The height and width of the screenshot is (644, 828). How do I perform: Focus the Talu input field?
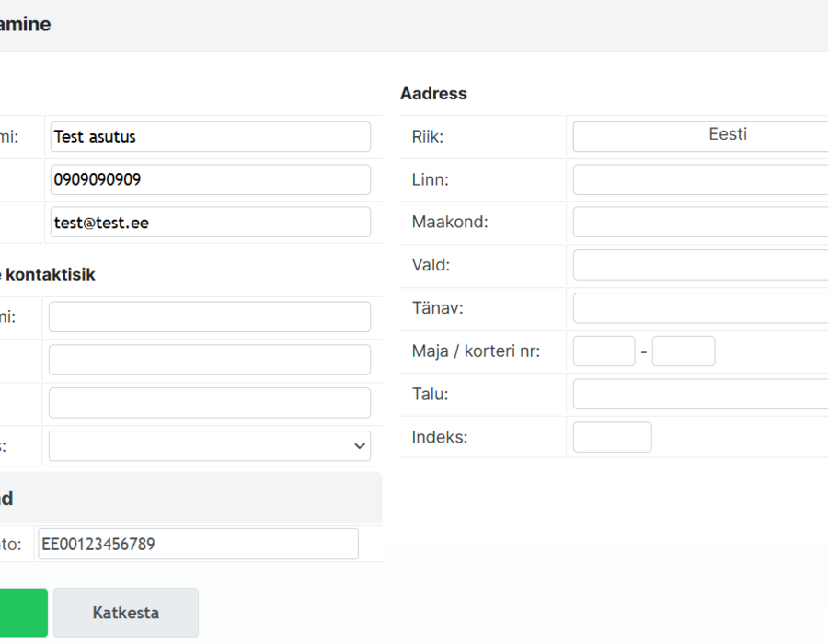click(x=700, y=394)
